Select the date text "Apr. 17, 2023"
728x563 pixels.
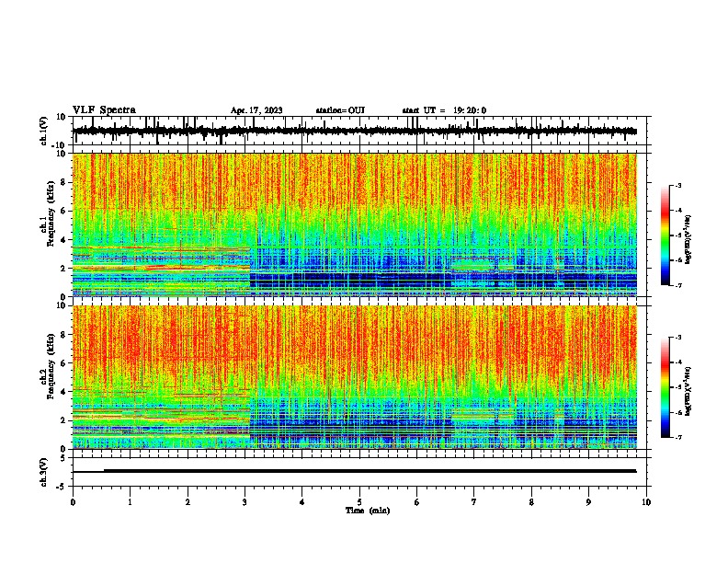click(x=256, y=110)
